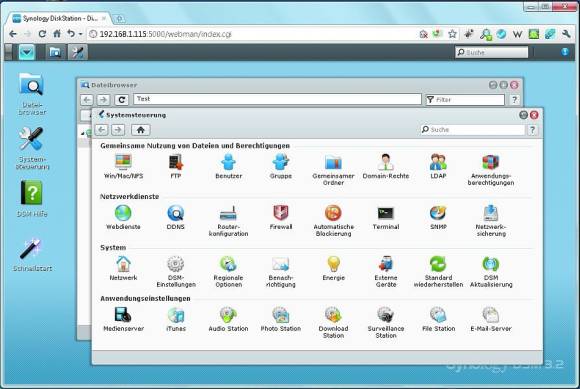Open the DDNS icon
The height and width of the screenshot is (389, 580).
point(176,217)
